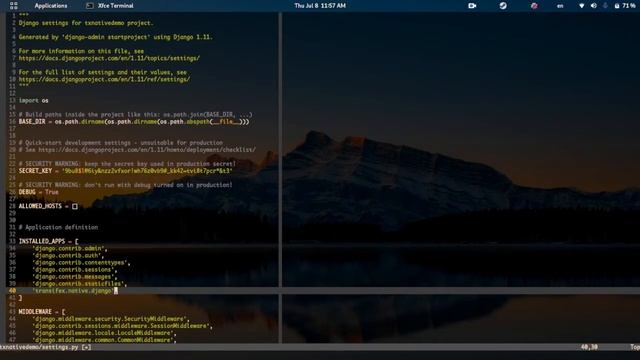Click the ref/settings docs URL

pyautogui.click(x=104, y=79)
